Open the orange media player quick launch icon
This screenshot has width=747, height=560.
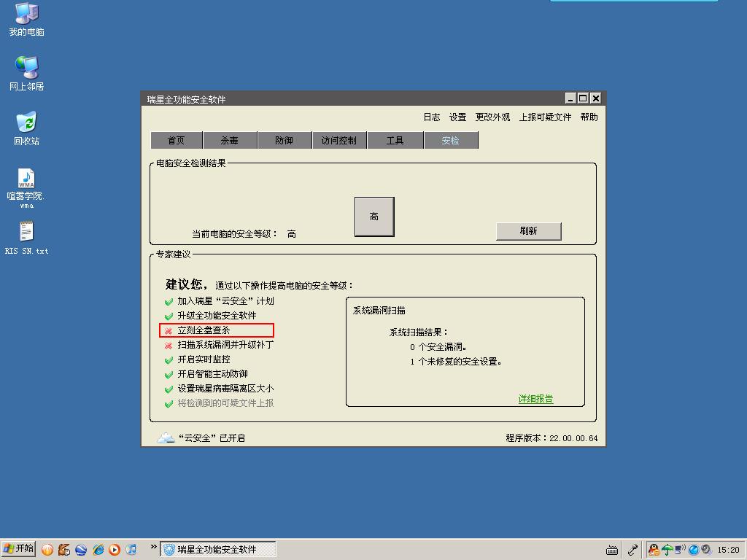(x=115, y=550)
